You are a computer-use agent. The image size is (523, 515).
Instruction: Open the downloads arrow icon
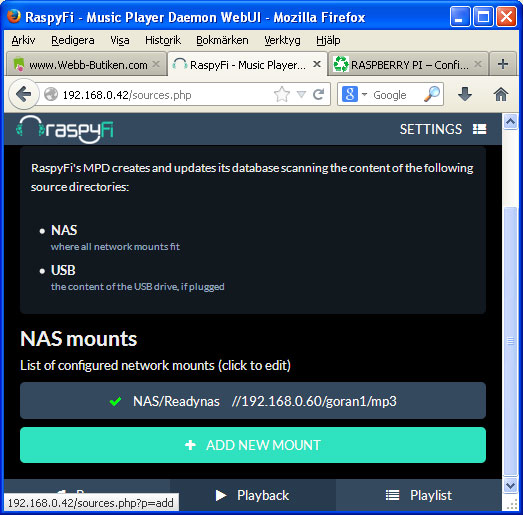(465, 94)
